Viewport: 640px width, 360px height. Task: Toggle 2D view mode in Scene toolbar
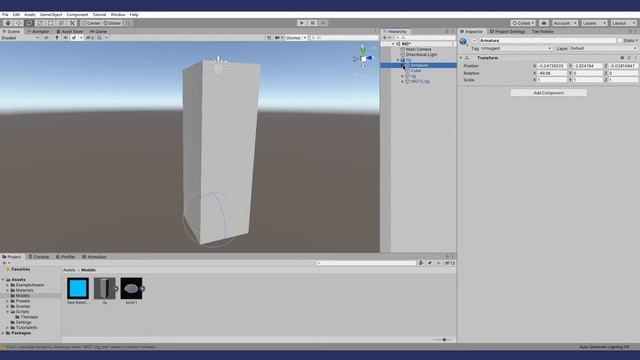pyautogui.click(x=46, y=38)
